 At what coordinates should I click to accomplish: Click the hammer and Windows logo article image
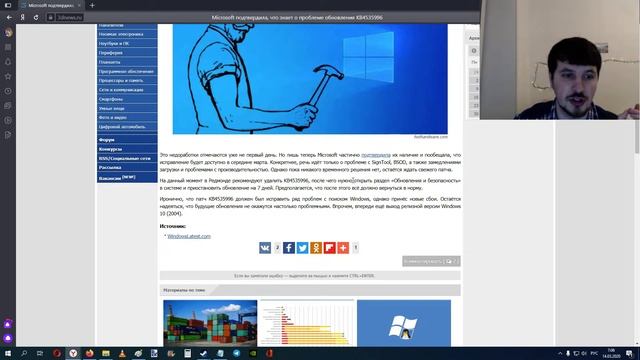coord(310,79)
